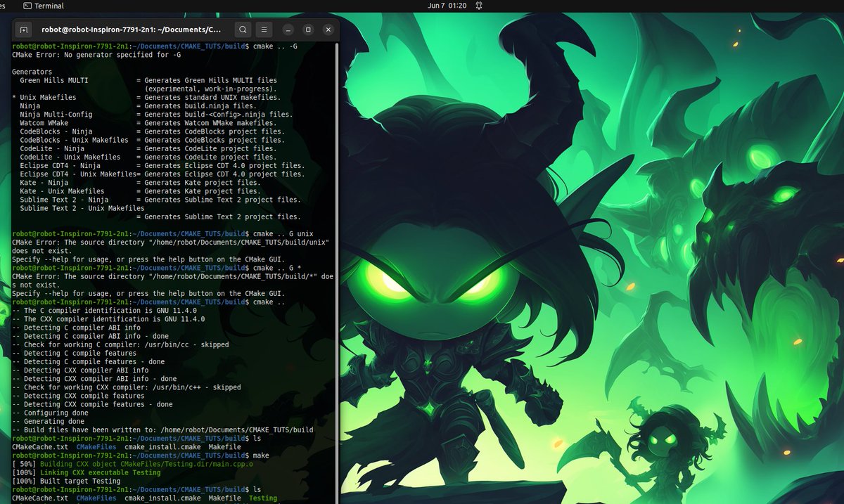Open the Terminal app menu in top bar
The height and width of the screenshot is (504, 844).
tap(44, 6)
